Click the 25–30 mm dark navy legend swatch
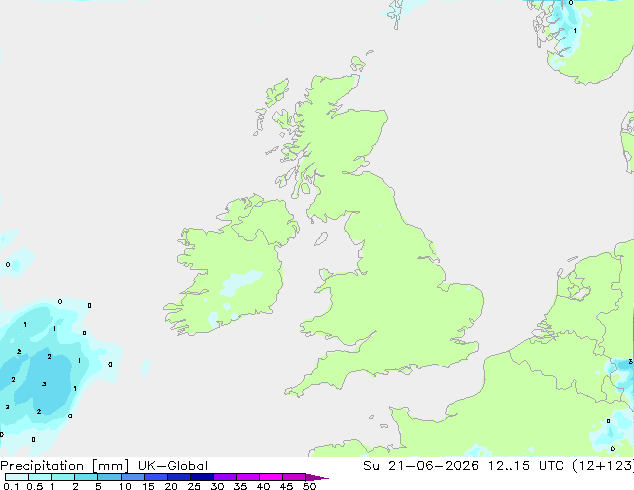This screenshot has width=634, height=490. 202,477
